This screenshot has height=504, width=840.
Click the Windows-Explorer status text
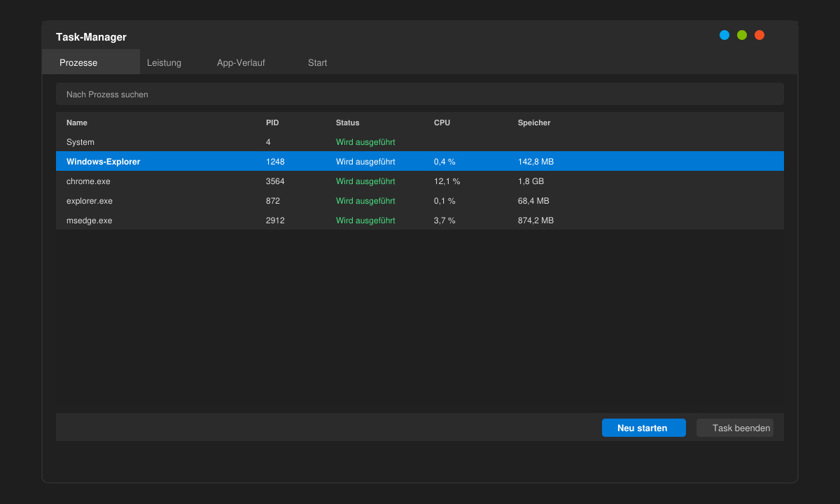(x=365, y=161)
